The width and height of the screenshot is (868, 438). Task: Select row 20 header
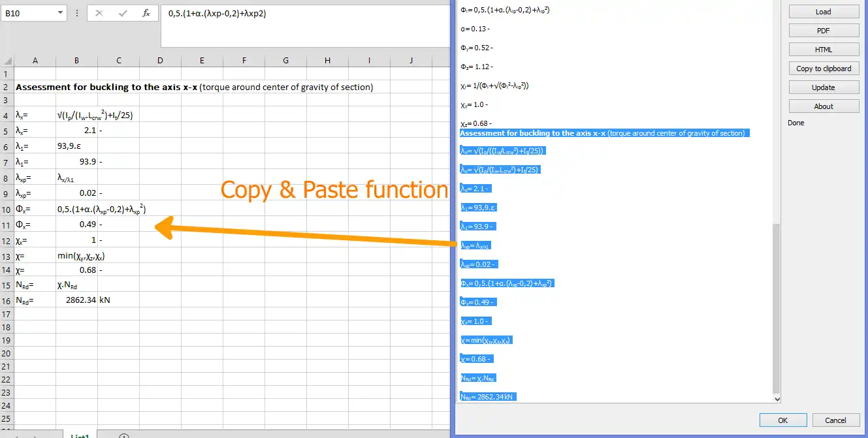(7, 354)
